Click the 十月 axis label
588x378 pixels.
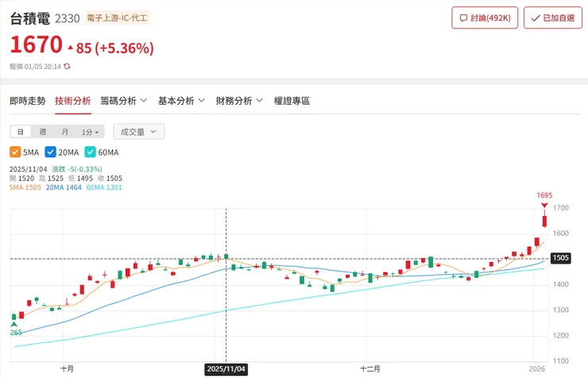click(x=67, y=369)
